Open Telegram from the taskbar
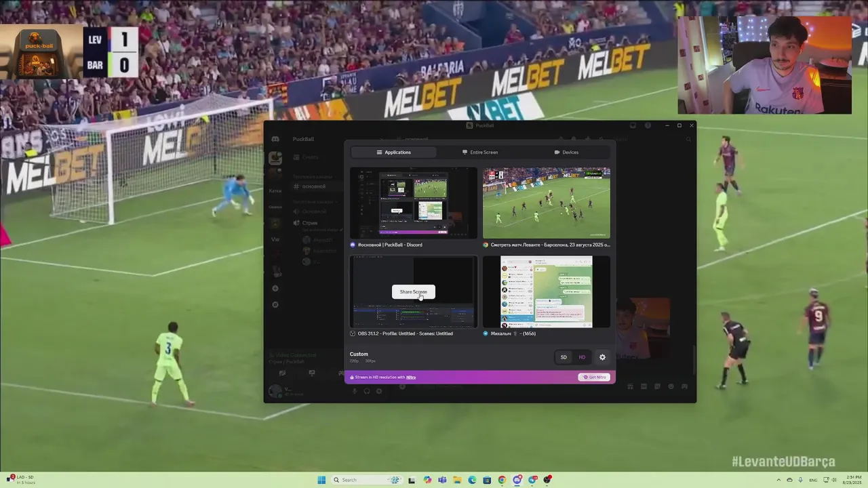 pos(532,480)
